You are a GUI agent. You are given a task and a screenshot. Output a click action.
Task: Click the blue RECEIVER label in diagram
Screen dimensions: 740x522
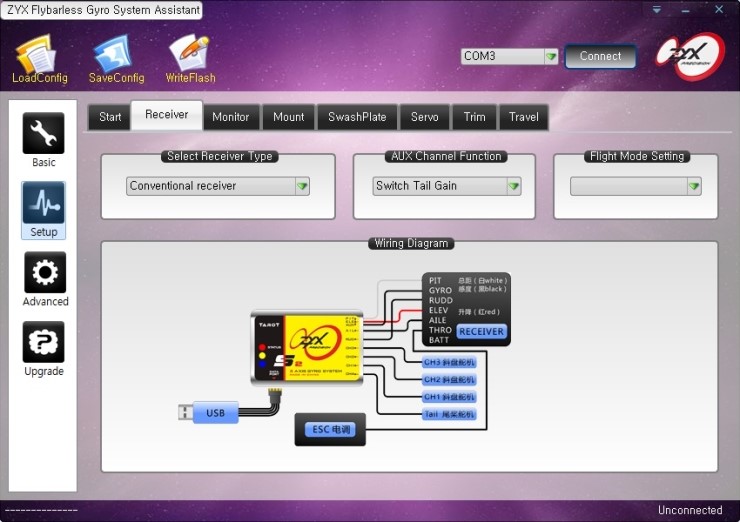(481, 332)
